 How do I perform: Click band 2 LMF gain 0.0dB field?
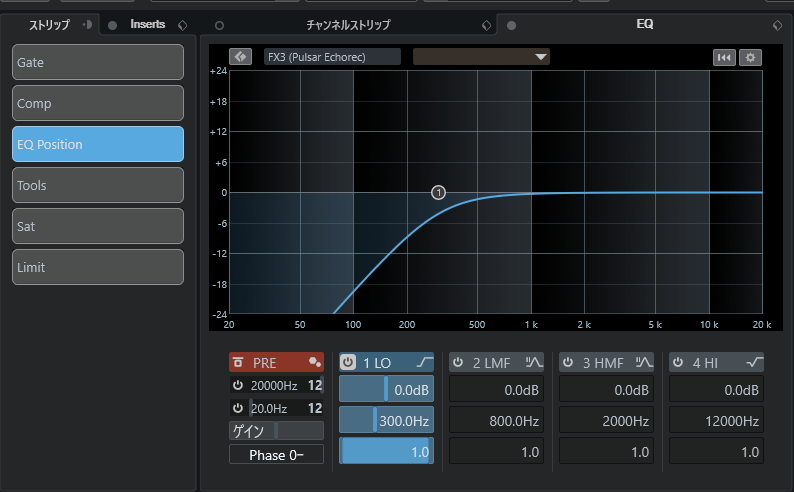click(496, 390)
